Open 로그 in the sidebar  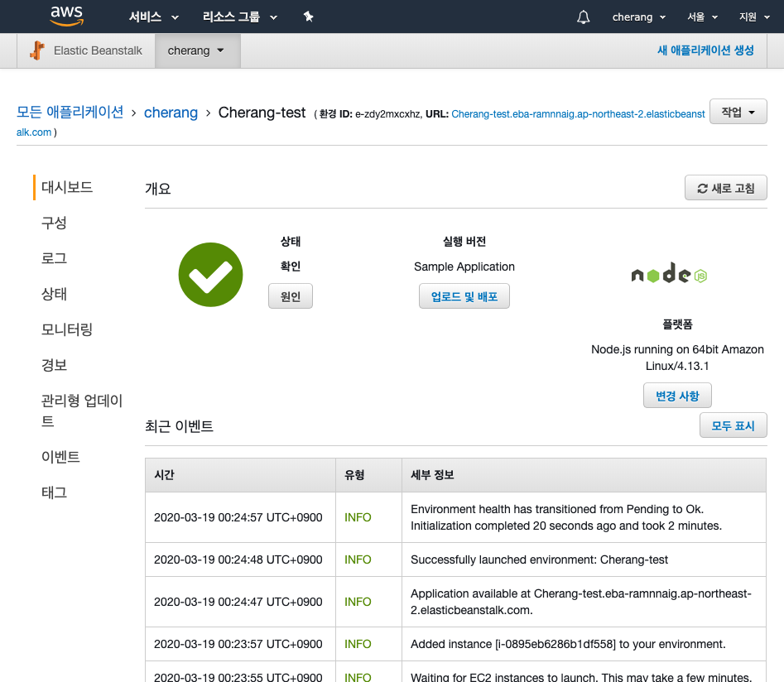click(x=54, y=258)
